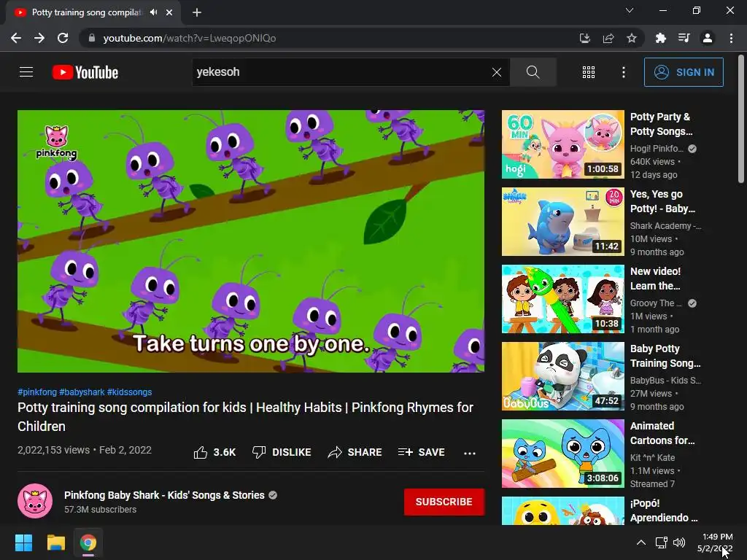
Task: Open Yes, Yes go Potty video thumbnail
Action: (562, 222)
